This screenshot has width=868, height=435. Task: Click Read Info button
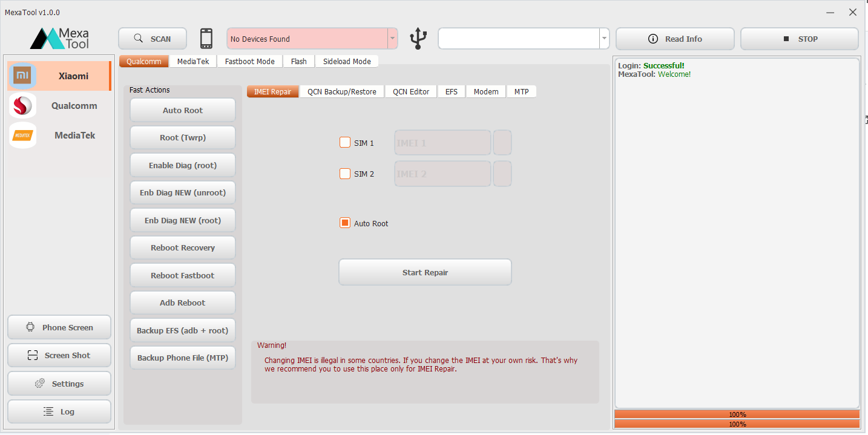pyautogui.click(x=674, y=38)
